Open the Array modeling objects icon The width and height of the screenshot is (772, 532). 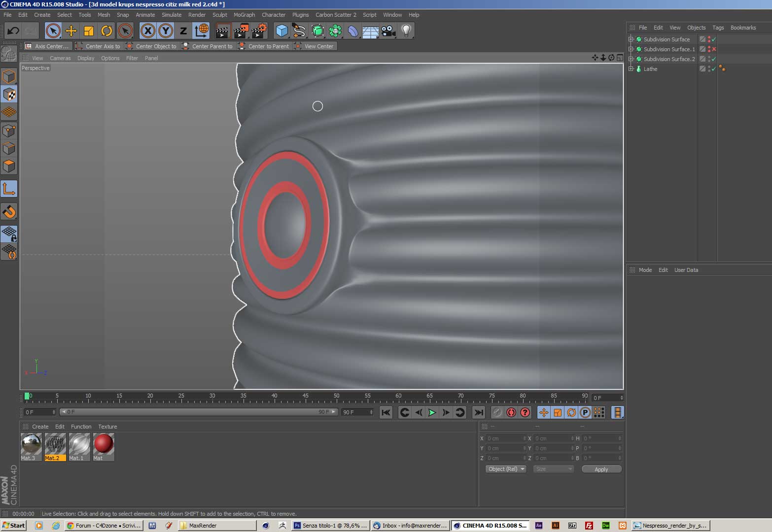(x=335, y=31)
